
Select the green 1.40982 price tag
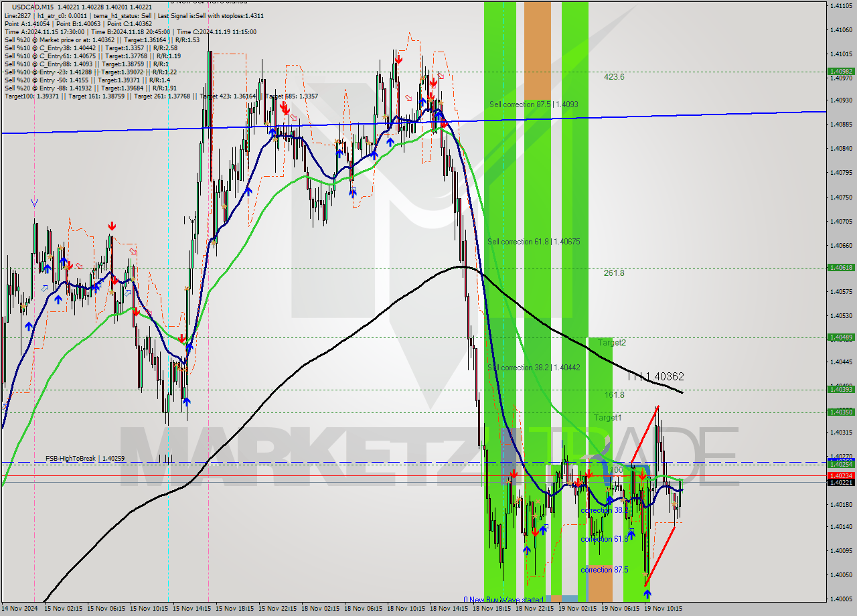point(841,71)
